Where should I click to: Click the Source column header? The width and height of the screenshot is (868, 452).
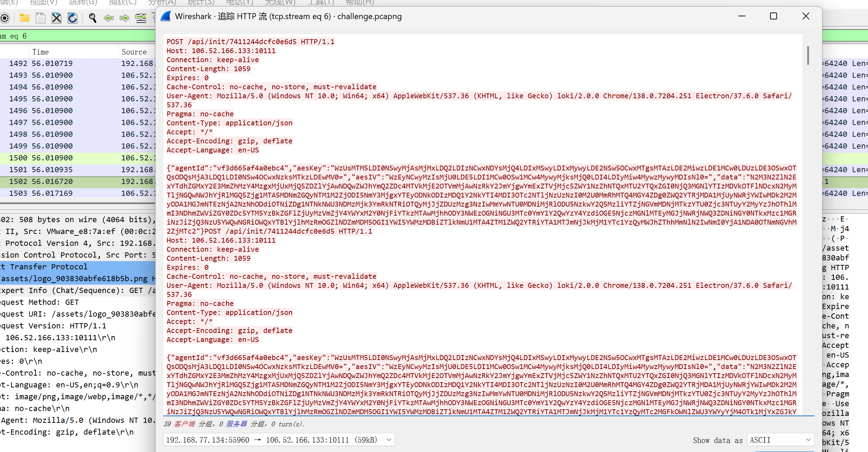coord(134,52)
